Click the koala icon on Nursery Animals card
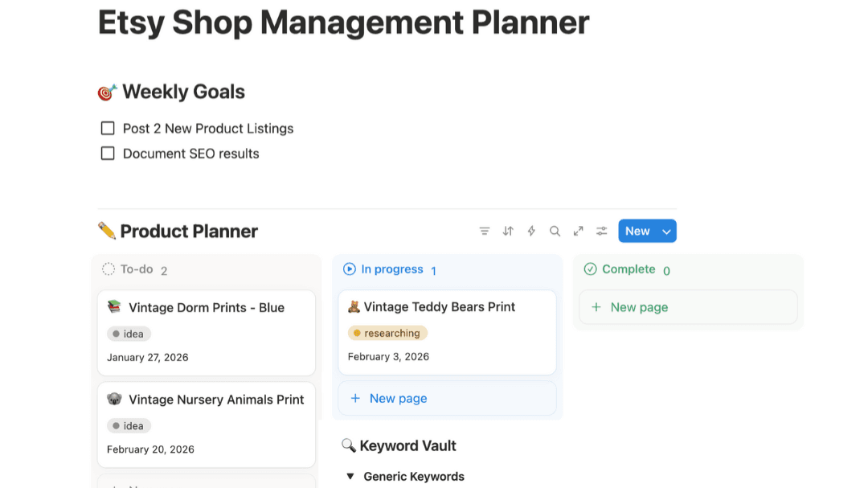868x488 pixels. click(x=114, y=399)
